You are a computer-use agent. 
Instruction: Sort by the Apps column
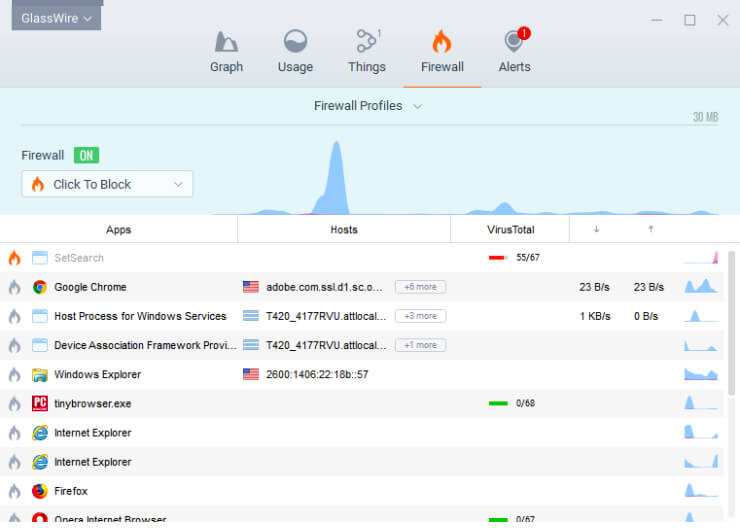point(118,230)
